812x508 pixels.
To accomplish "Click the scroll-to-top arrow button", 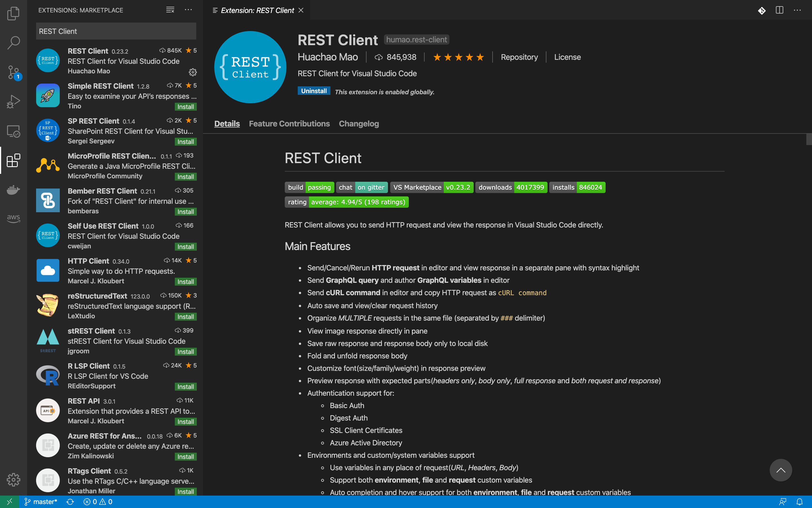I will [x=781, y=470].
